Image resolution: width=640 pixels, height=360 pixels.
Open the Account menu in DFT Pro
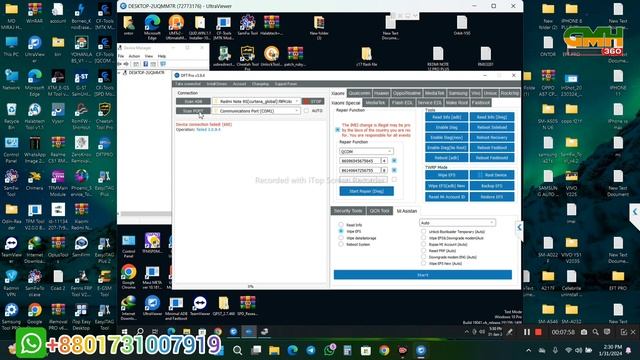[x=240, y=84]
